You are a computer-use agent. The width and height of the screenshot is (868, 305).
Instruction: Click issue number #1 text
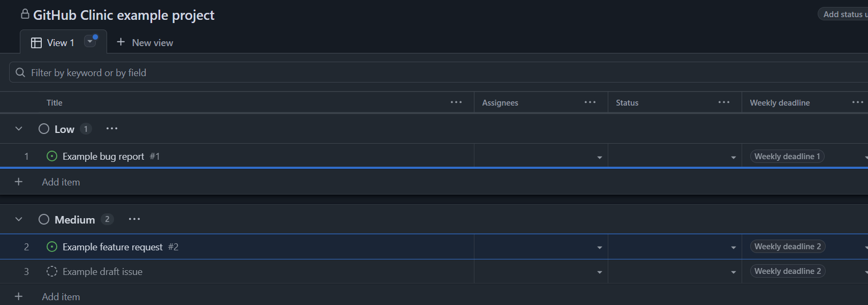click(155, 156)
